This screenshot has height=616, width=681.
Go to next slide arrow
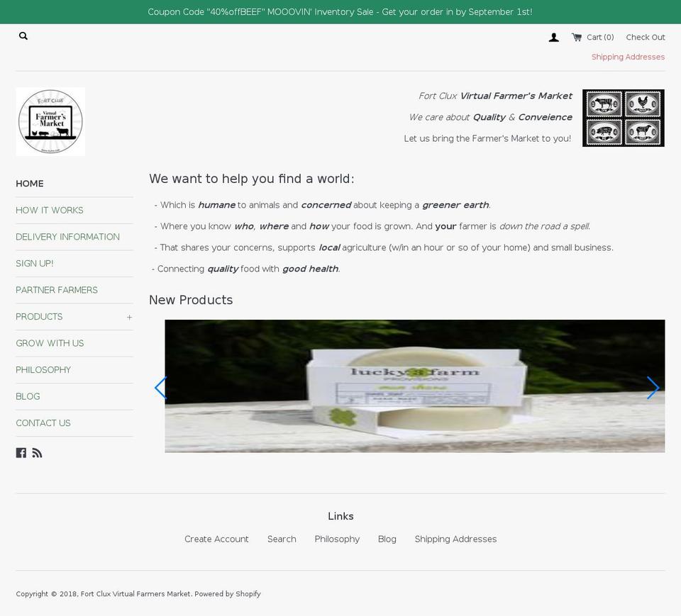pos(653,388)
